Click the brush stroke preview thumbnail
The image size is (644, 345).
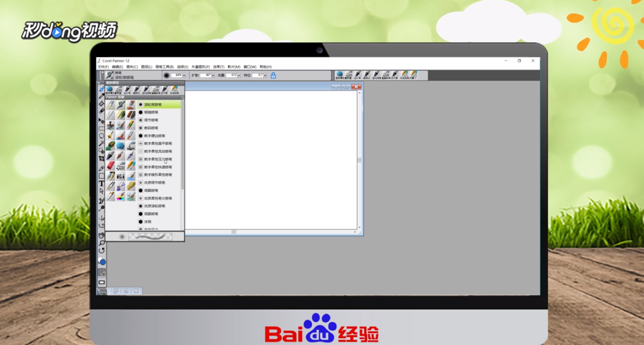(x=150, y=236)
